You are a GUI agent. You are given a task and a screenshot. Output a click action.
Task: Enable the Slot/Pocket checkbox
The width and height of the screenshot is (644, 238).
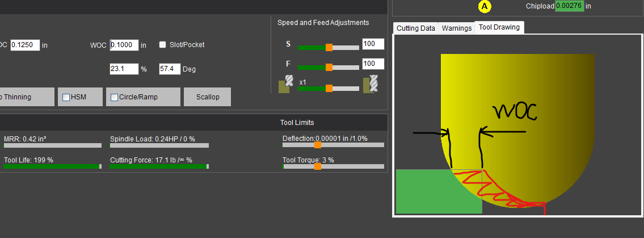(x=163, y=45)
